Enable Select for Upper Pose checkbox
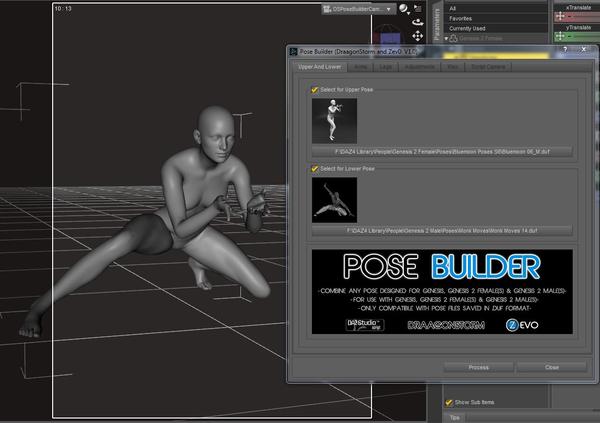The width and height of the screenshot is (600, 423). tap(315, 90)
